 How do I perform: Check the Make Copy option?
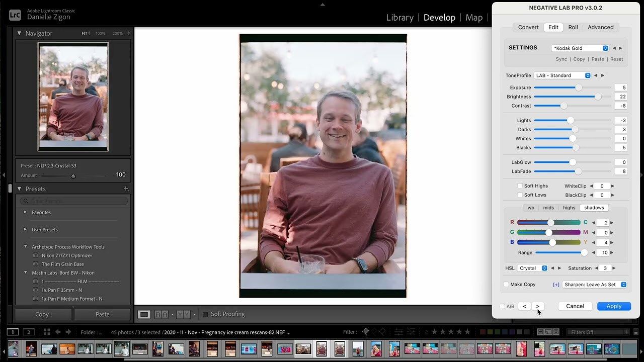[506, 285]
